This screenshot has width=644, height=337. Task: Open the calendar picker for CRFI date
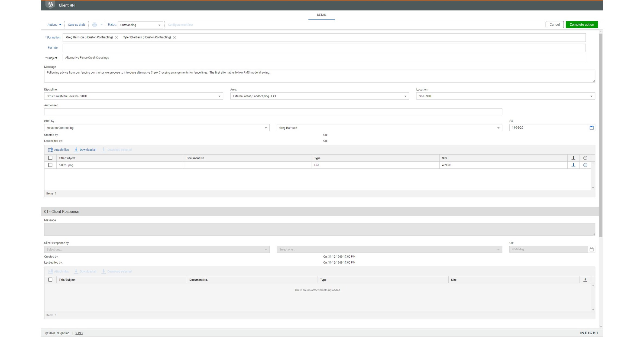click(592, 127)
